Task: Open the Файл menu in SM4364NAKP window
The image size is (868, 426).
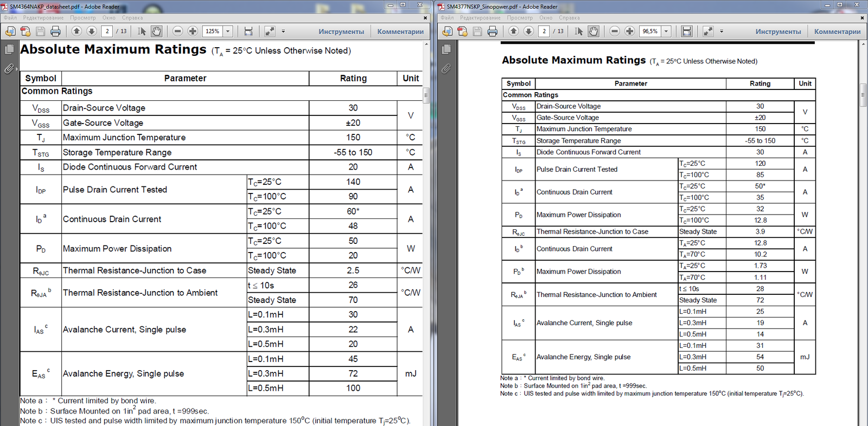Action: pos(10,18)
